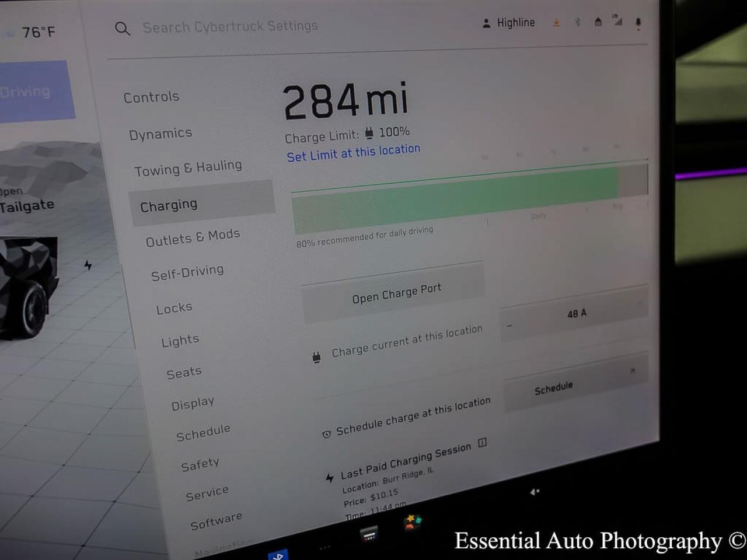The width and height of the screenshot is (747, 560).
Task: Click Set Limit at this location link
Action: pyautogui.click(x=354, y=153)
